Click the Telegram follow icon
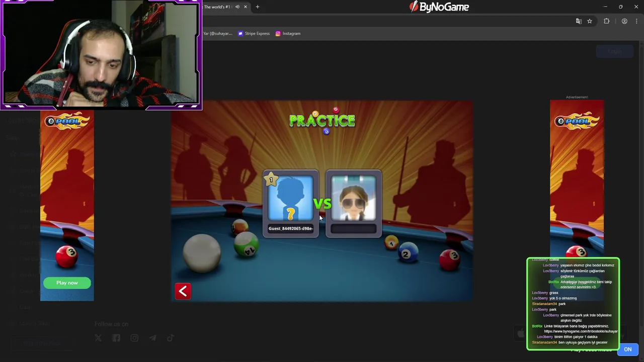The image size is (644, 362). pos(152,338)
